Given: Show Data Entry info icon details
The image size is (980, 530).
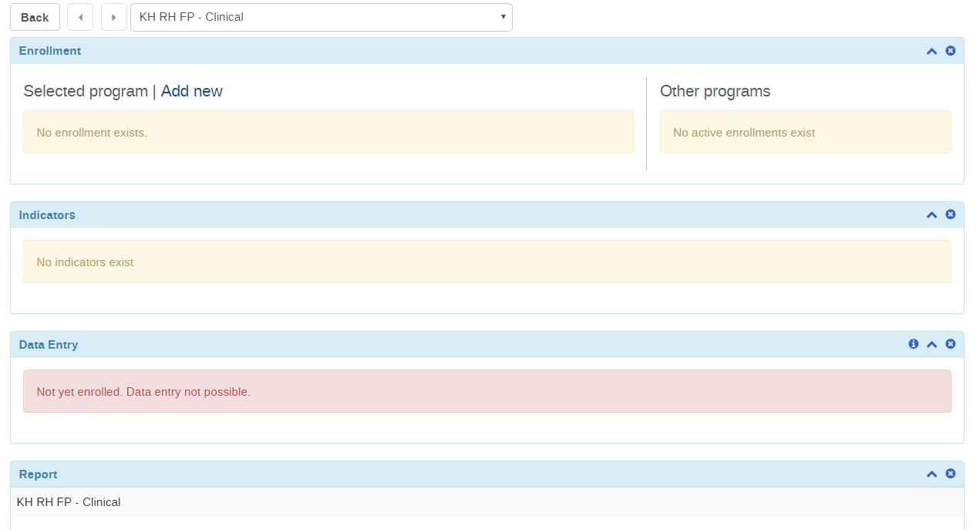Looking at the screenshot, I should [913, 344].
